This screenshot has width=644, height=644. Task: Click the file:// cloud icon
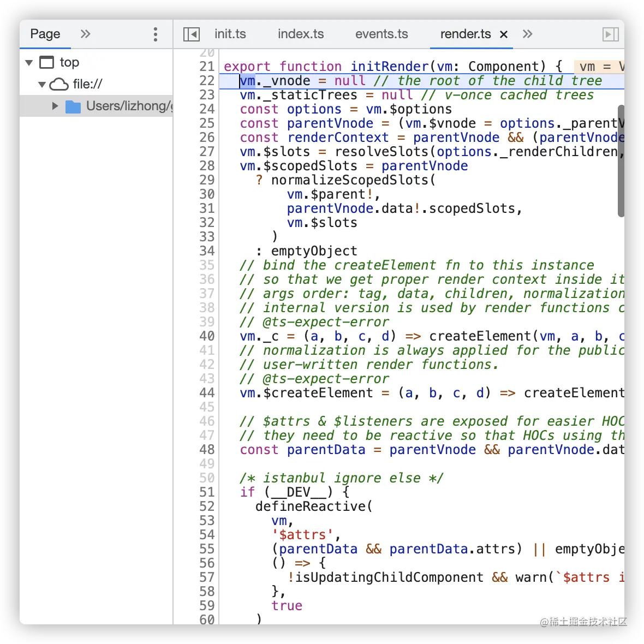[59, 84]
